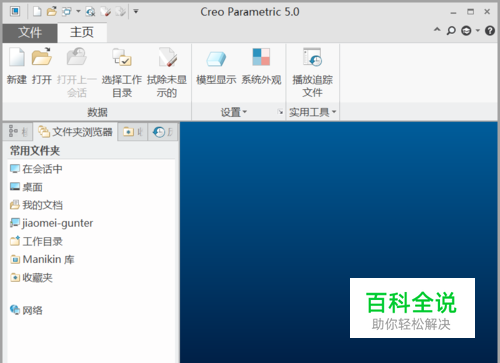Click the 常用文件夹 header
Screen dimensions: 500x363
(x=35, y=151)
